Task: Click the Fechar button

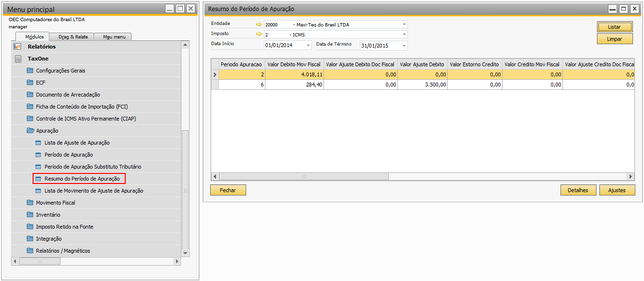Action: click(228, 190)
